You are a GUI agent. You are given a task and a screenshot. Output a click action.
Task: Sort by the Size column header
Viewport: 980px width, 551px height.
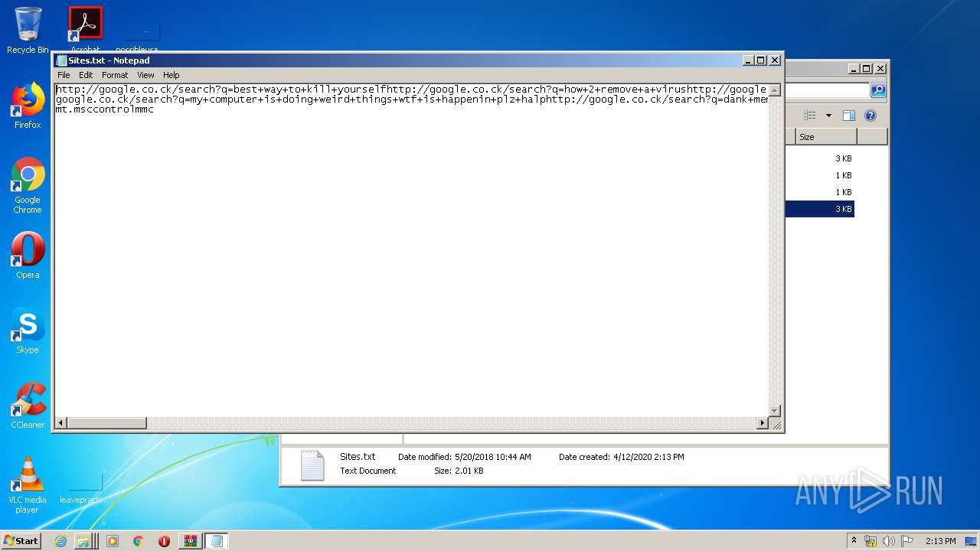tap(825, 137)
